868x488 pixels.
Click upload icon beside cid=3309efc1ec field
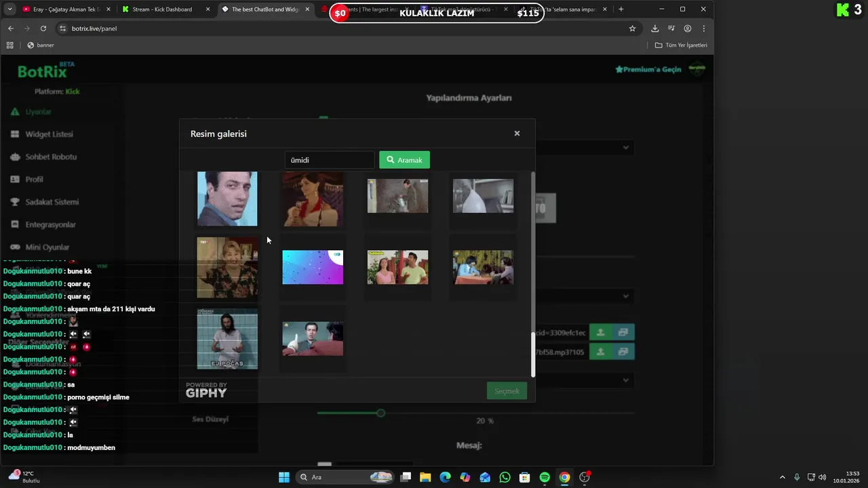[600, 333]
